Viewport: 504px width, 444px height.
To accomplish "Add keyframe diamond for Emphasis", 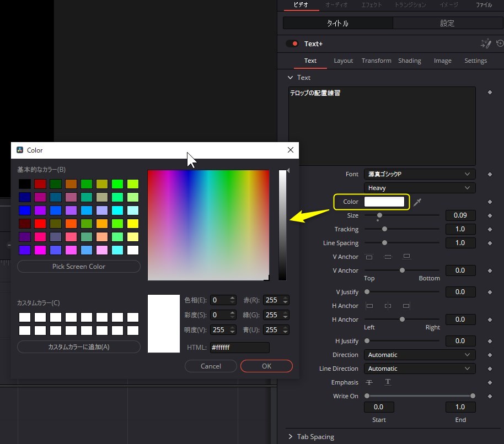I will click(x=490, y=383).
